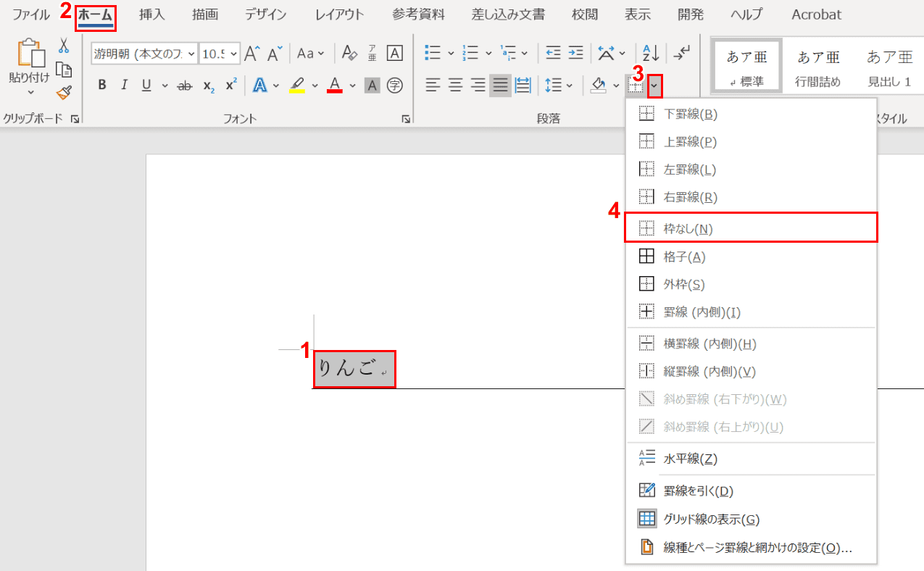Switch to the 挿入 tab

click(152, 14)
